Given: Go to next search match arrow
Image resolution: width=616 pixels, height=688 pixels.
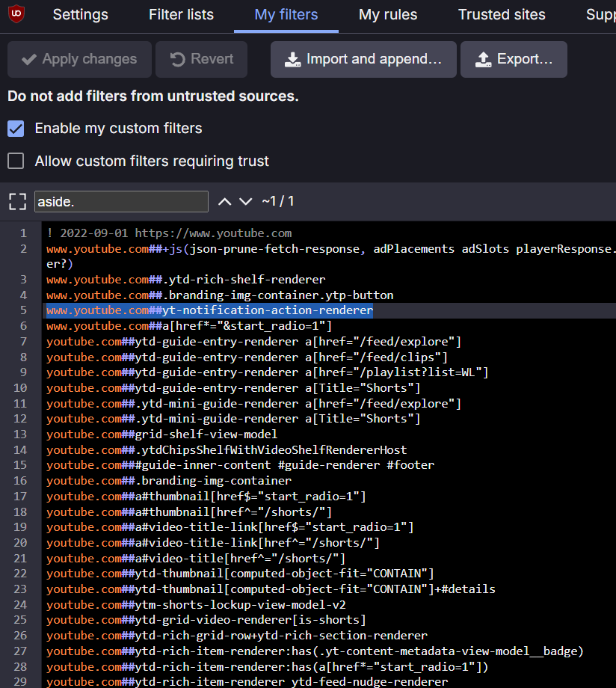Looking at the screenshot, I should (246, 201).
